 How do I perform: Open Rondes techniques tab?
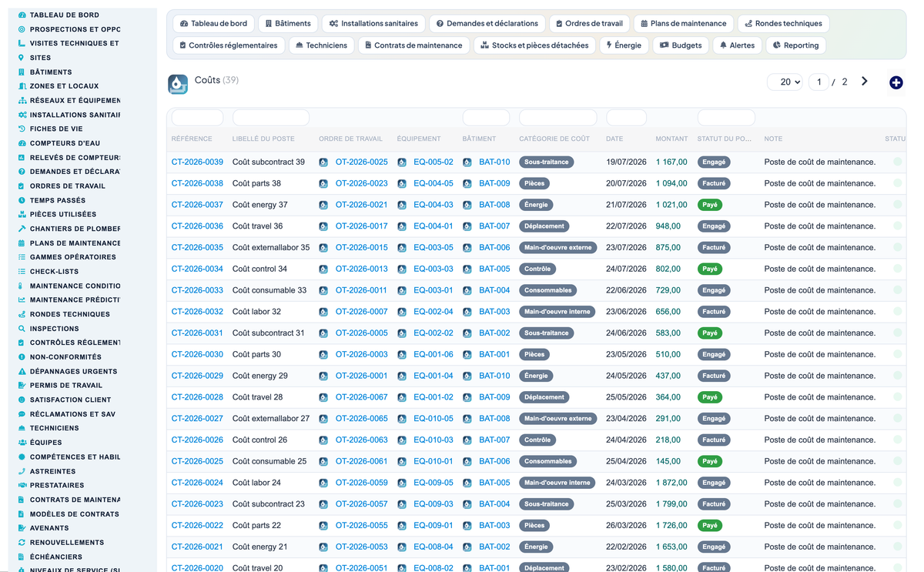[x=783, y=24]
